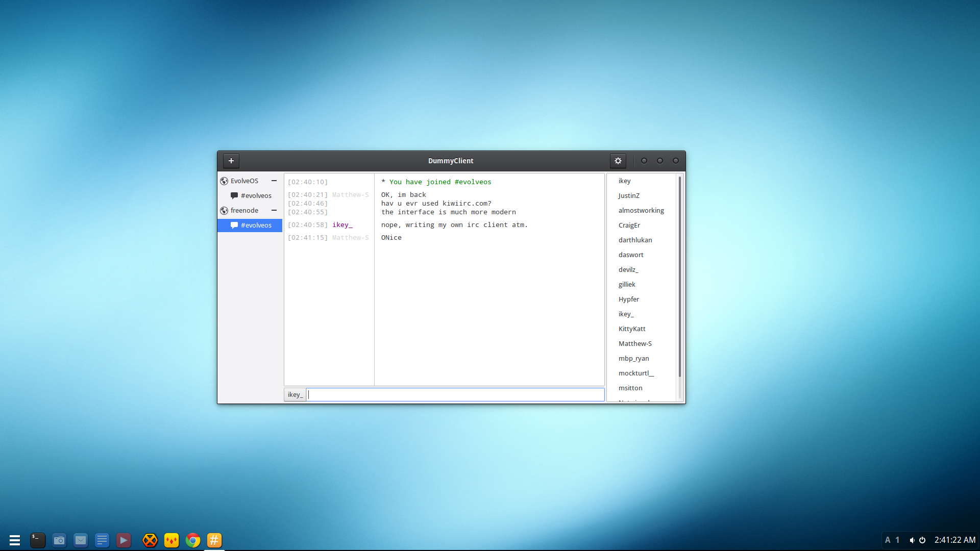Open the hamburger main menu in the panel
The image size is (980, 551).
pos(15,540)
